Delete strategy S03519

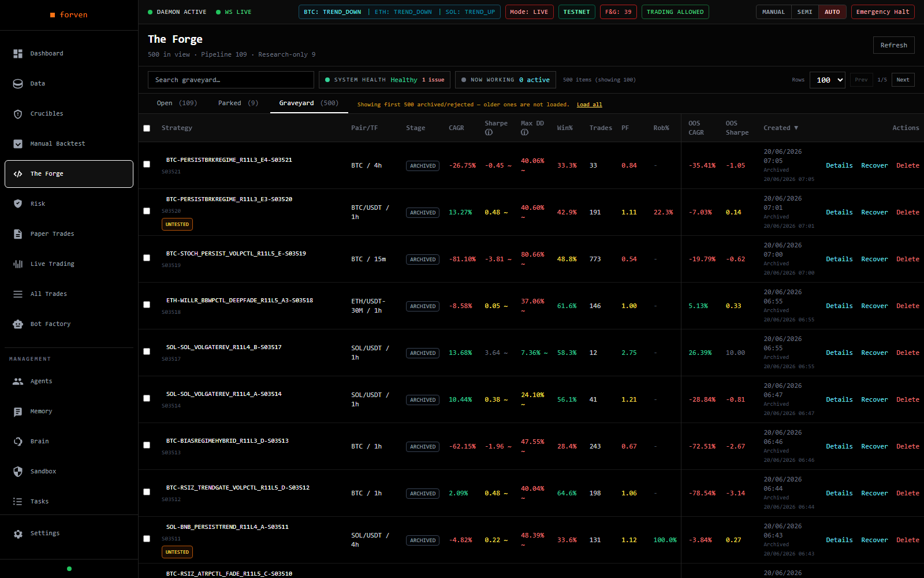907,260
